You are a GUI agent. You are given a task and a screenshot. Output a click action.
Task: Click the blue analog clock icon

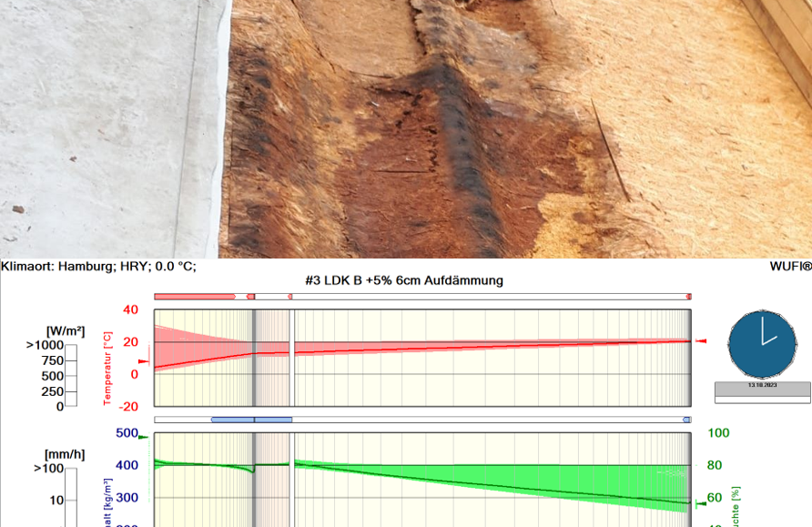click(761, 345)
